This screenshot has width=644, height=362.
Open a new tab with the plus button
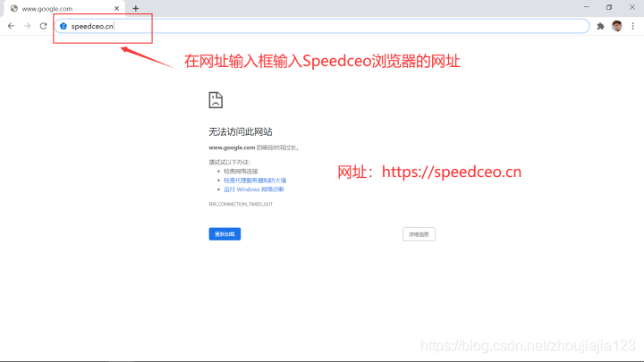pyautogui.click(x=136, y=8)
